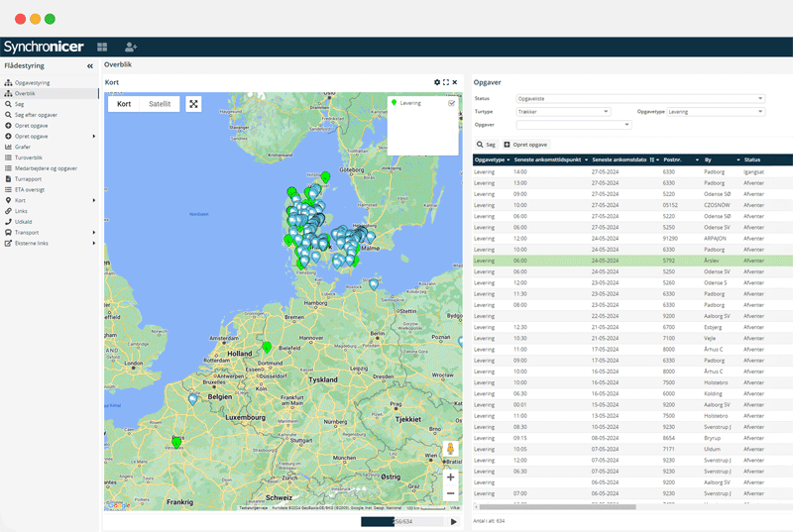Click the Søg button above the table
This screenshot has width=793, height=532.
point(486,145)
